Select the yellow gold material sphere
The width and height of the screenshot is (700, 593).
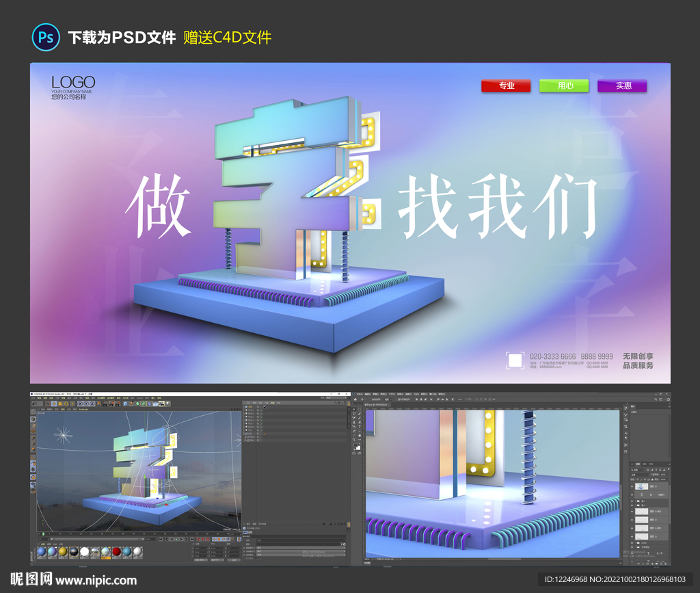pos(63,551)
